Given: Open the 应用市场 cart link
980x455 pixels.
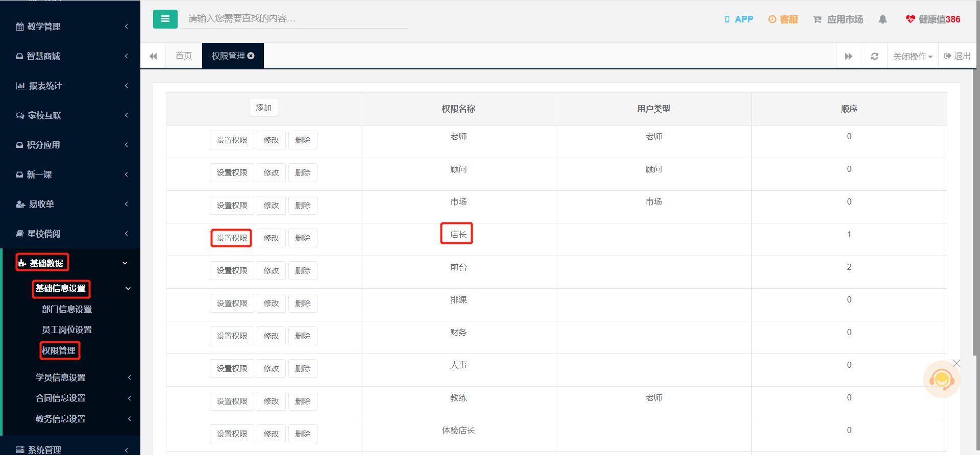Looking at the screenshot, I should click(838, 19).
